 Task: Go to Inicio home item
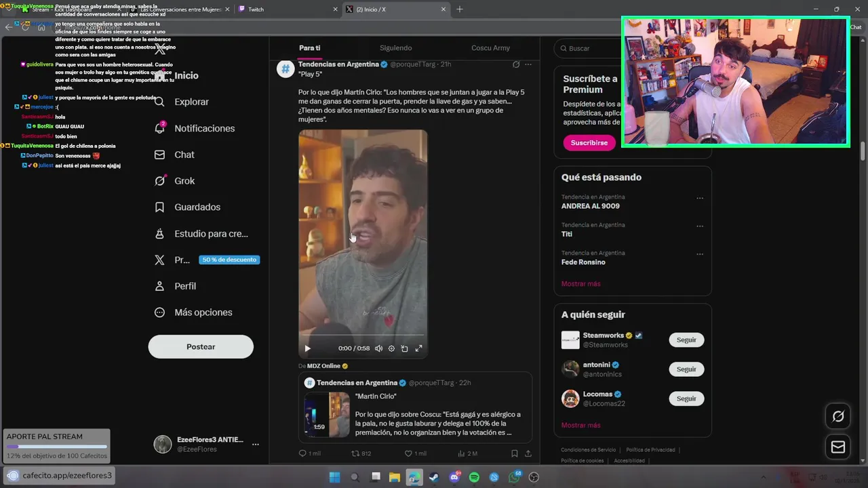pyautogui.click(x=176, y=76)
